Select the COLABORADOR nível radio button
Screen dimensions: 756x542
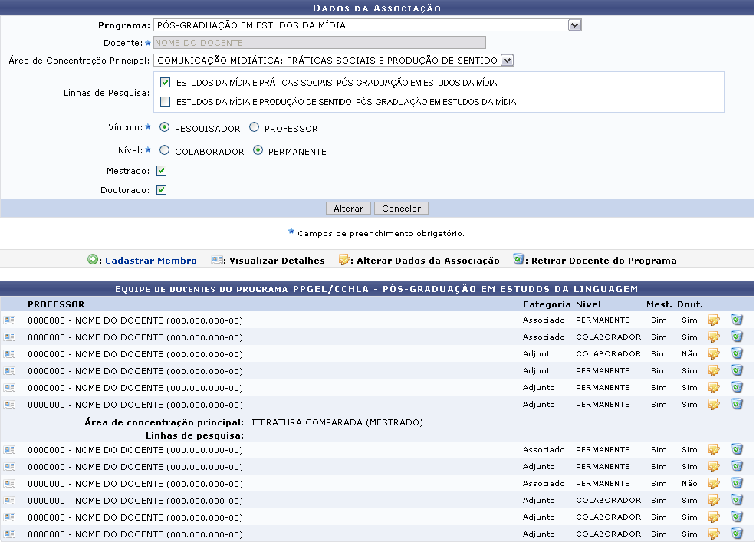click(165, 151)
